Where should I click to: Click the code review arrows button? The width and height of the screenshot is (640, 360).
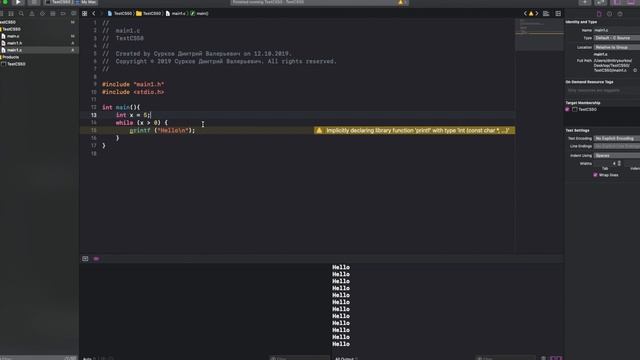point(600,2)
